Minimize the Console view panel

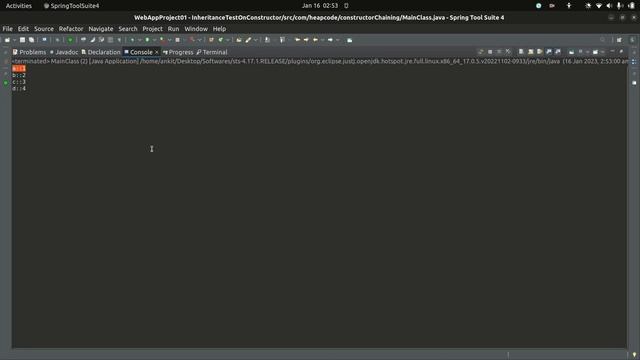612,51
